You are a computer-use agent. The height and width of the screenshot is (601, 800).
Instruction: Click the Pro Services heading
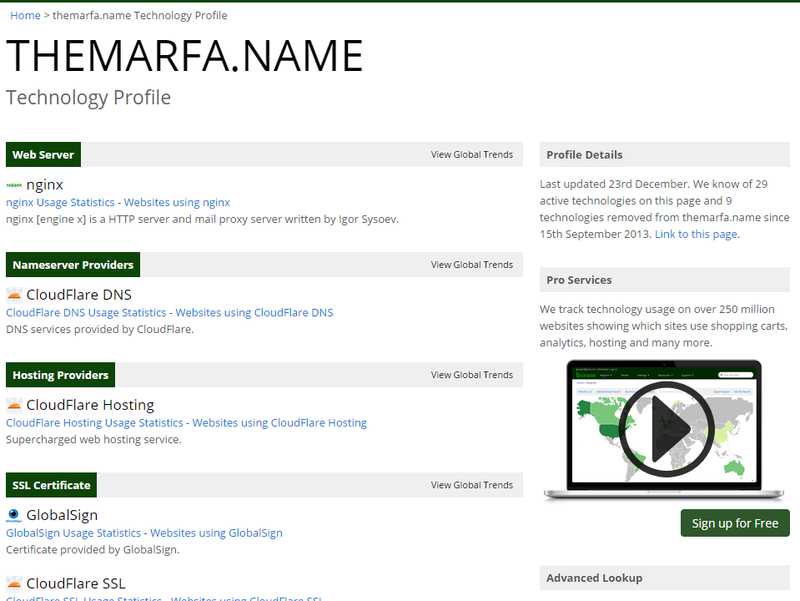pos(579,280)
